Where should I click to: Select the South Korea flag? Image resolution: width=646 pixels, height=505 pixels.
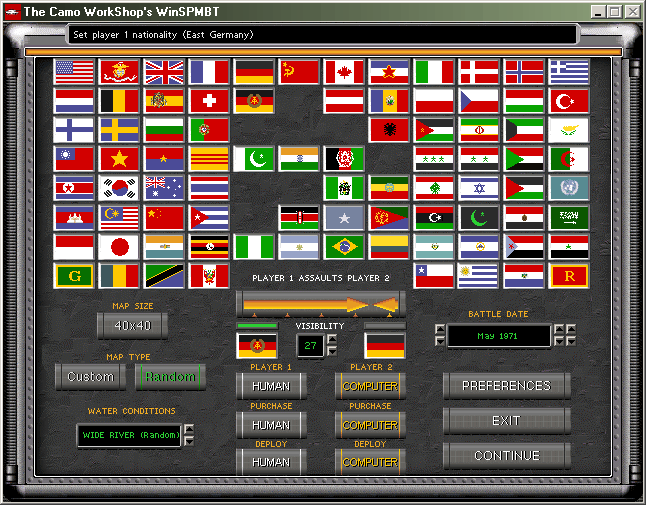pos(119,188)
